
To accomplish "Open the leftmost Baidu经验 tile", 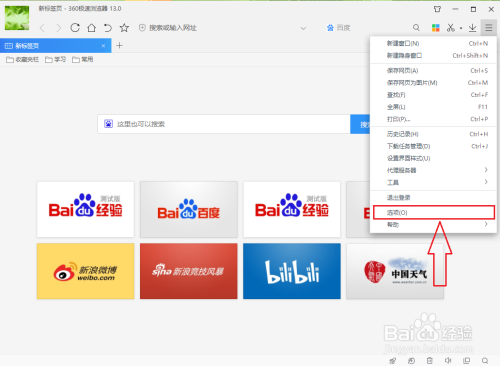I will point(86,209).
